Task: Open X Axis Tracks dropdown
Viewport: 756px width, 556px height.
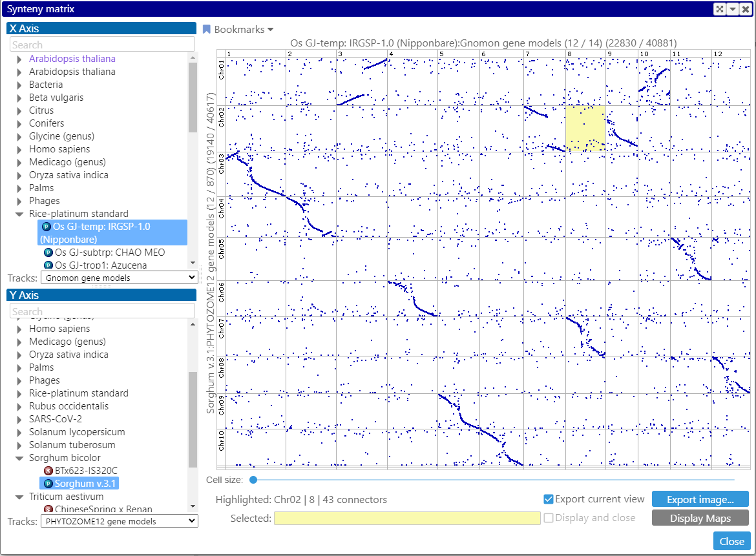Action: pyautogui.click(x=119, y=278)
